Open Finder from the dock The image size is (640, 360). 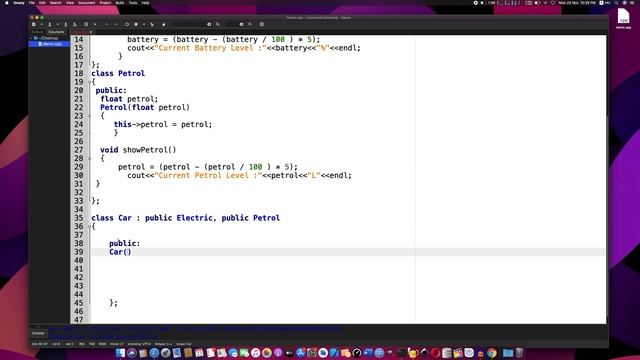(120, 353)
